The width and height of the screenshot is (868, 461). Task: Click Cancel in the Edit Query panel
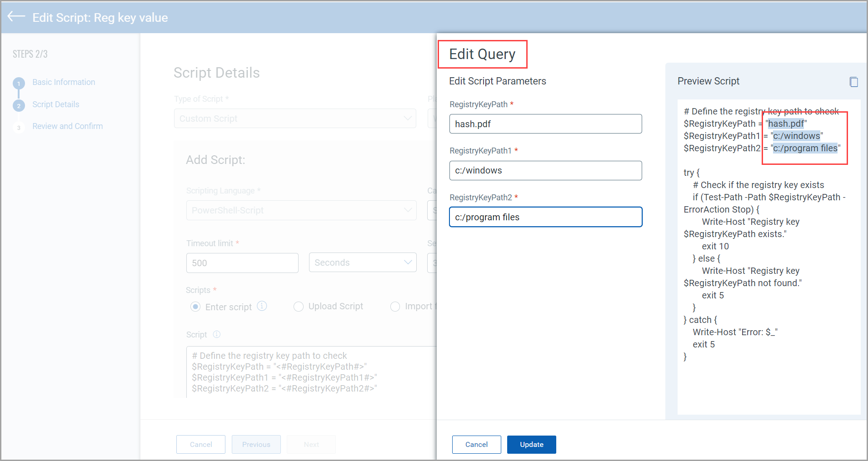[x=476, y=444]
